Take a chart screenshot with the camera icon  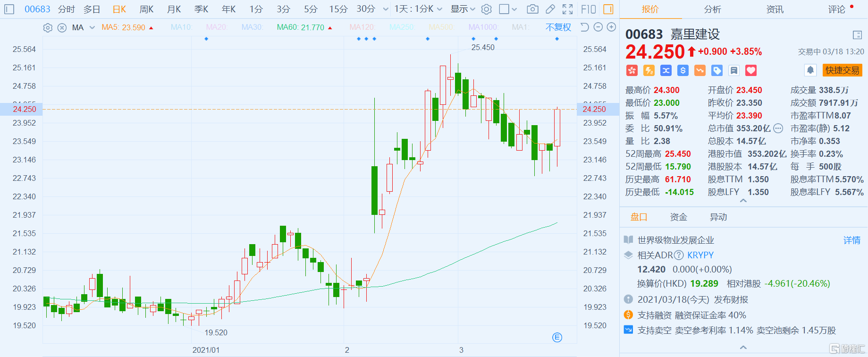[532, 9]
